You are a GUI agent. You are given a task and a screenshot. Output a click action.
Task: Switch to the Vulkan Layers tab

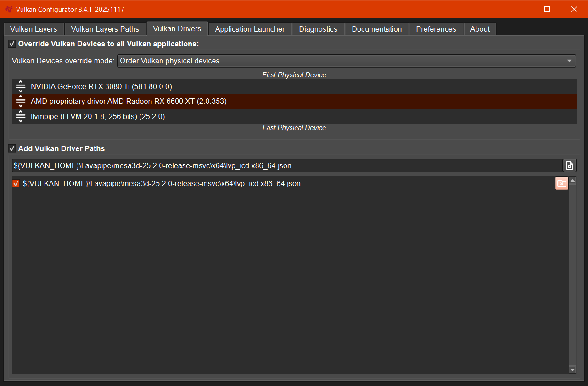pyautogui.click(x=34, y=29)
